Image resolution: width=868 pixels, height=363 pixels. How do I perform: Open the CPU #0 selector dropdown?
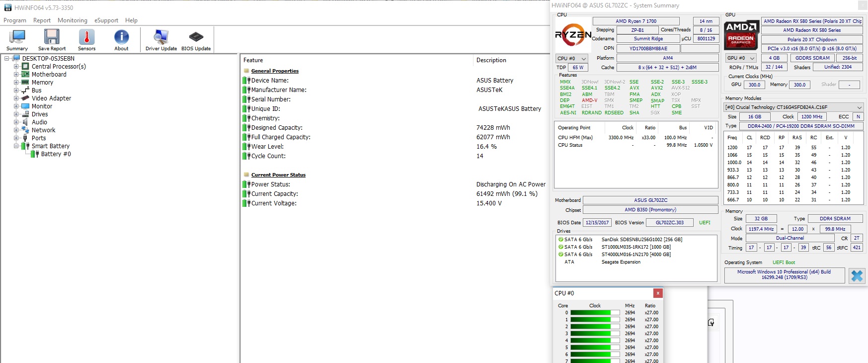click(571, 58)
